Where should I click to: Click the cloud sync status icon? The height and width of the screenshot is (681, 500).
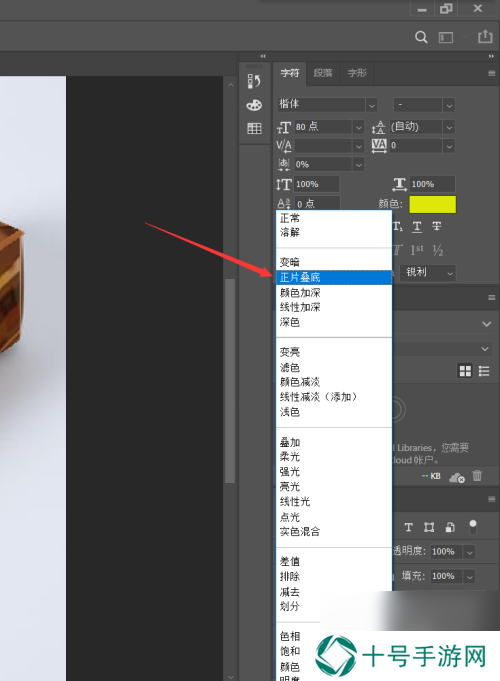click(457, 478)
